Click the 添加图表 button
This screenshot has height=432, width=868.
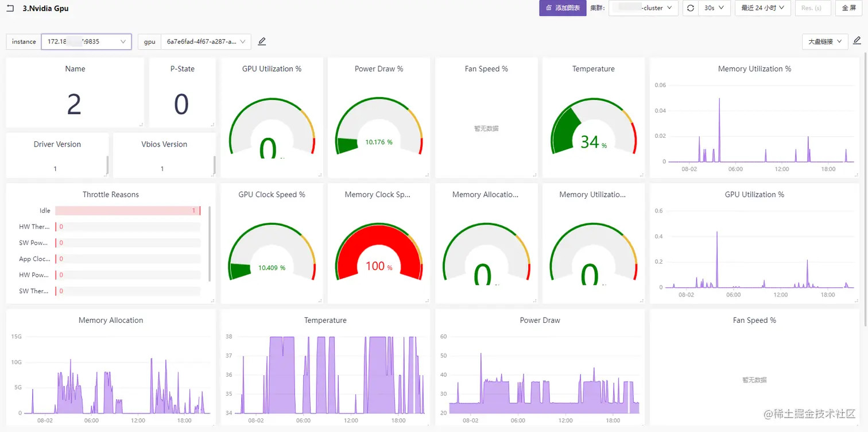click(563, 8)
